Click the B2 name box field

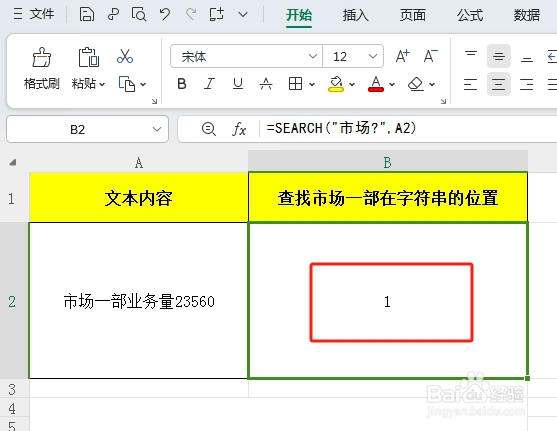[77, 129]
